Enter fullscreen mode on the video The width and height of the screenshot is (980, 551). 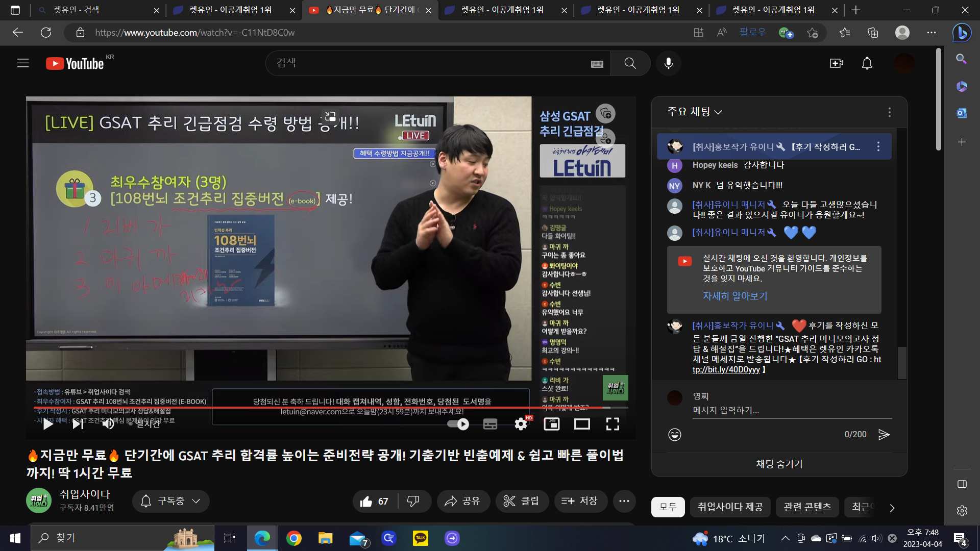pos(612,424)
